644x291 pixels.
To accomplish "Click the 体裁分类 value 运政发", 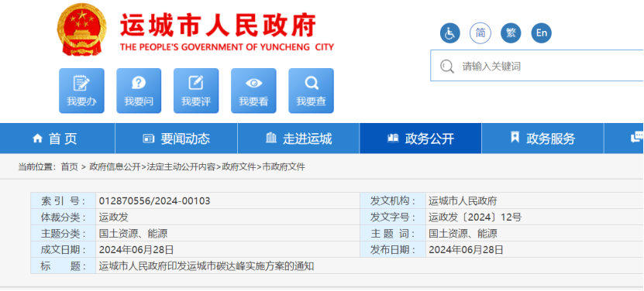I will (114, 217).
